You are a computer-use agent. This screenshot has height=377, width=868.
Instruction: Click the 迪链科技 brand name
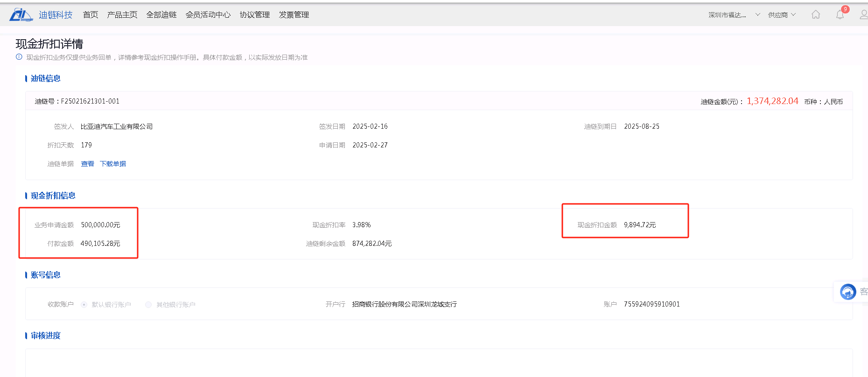point(56,15)
